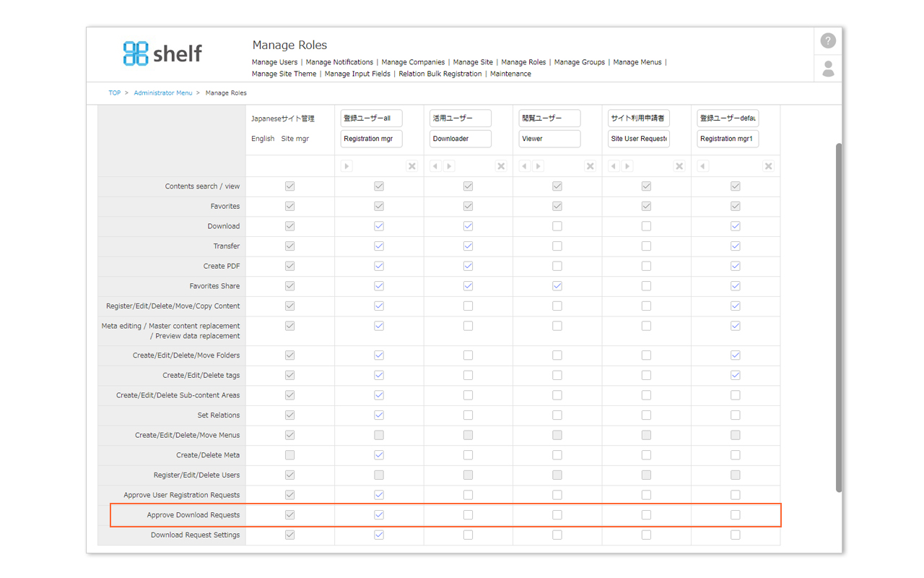Edit the 閲覧ユーザー Japanese name field
The width and height of the screenshot is (924, 578).
(549, 118)
